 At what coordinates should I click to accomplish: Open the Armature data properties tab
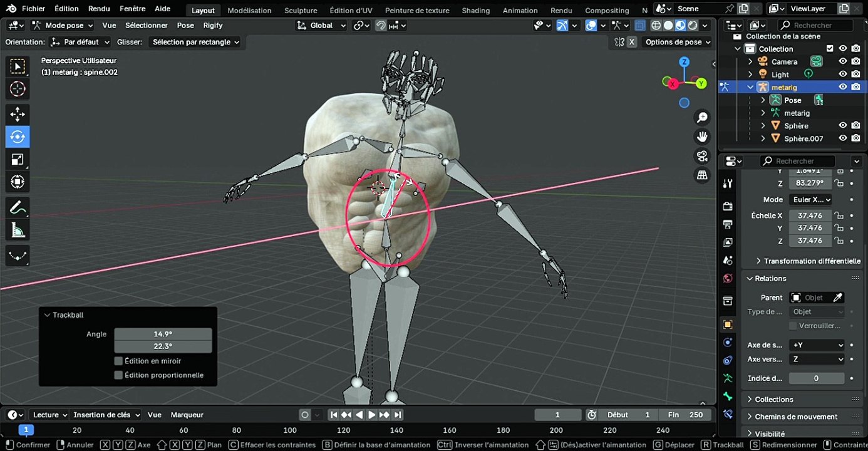click(728, 378)
